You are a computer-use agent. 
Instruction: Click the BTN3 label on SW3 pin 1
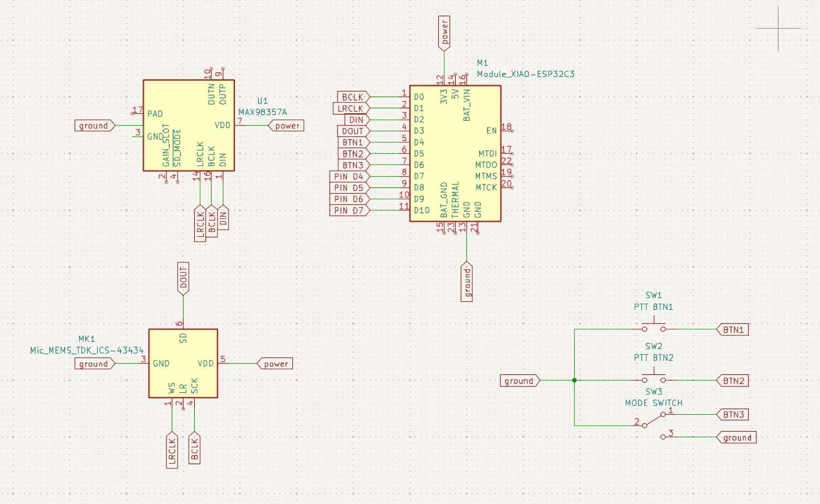coord(733,415)
